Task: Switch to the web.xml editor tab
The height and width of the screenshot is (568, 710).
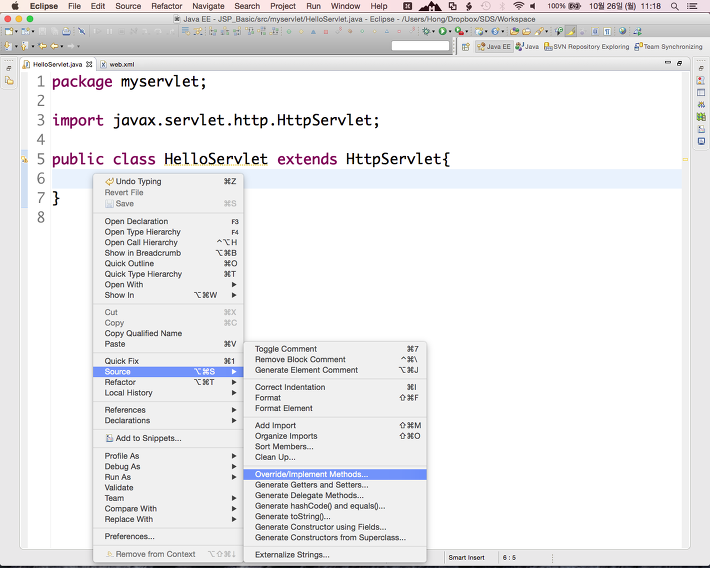Action: 118,64
